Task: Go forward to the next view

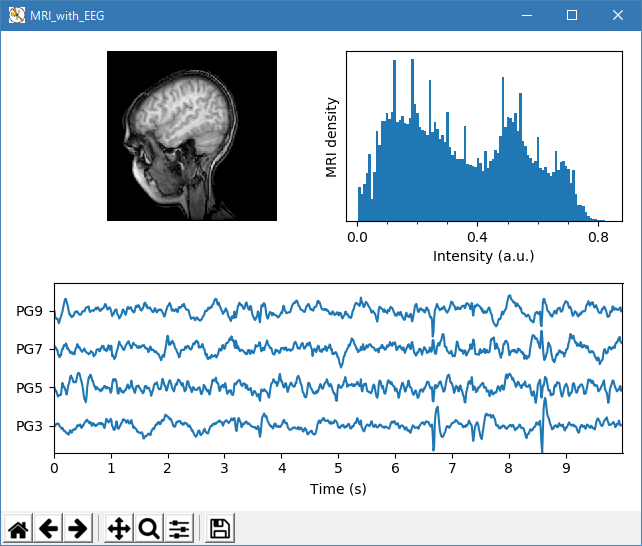Action: click(78, 528)
